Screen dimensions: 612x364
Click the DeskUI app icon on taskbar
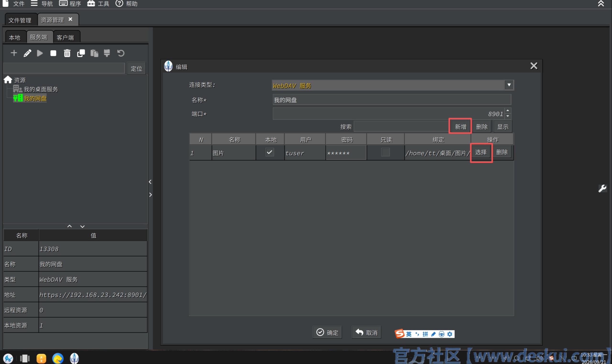click(74, 358)
